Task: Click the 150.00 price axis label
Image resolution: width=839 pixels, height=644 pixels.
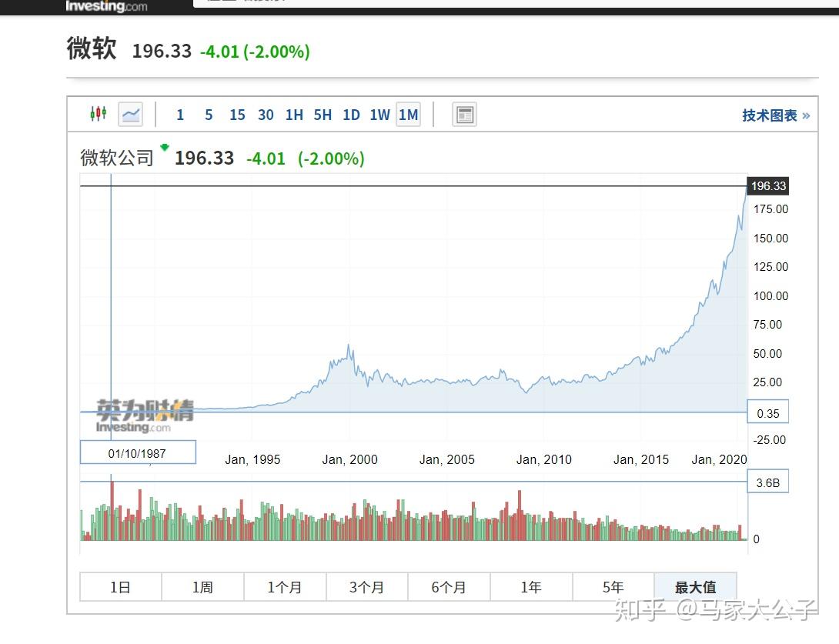Action: coord(771,238)
